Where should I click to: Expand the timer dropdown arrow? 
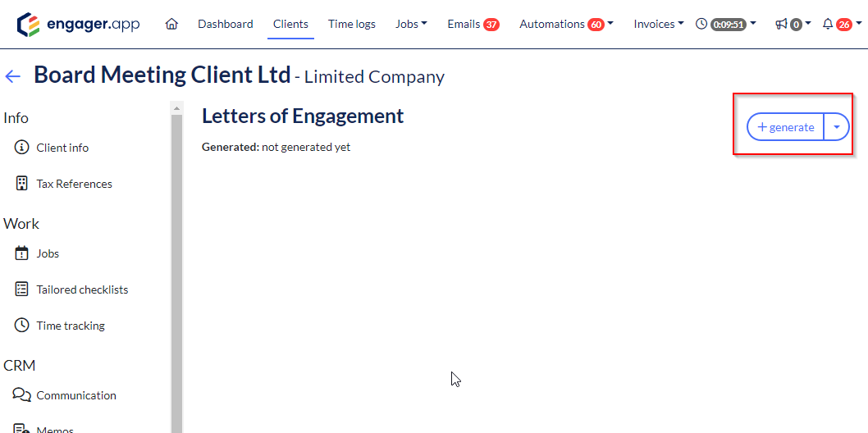(753, 24)
